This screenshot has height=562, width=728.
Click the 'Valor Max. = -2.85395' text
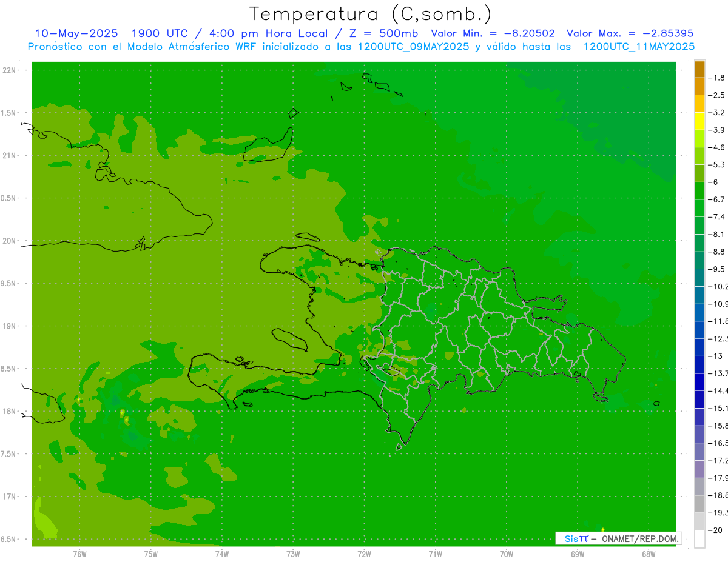pos(630,33)
